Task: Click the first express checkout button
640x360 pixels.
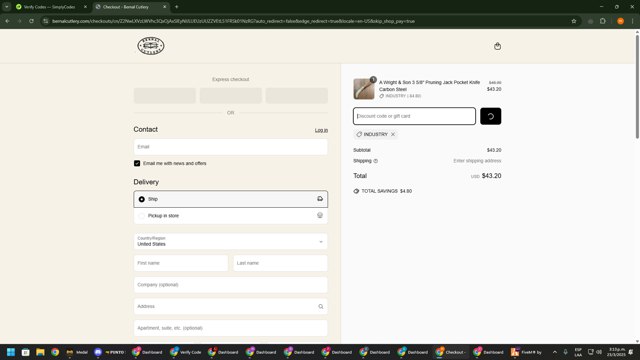Action: point(165,96)
